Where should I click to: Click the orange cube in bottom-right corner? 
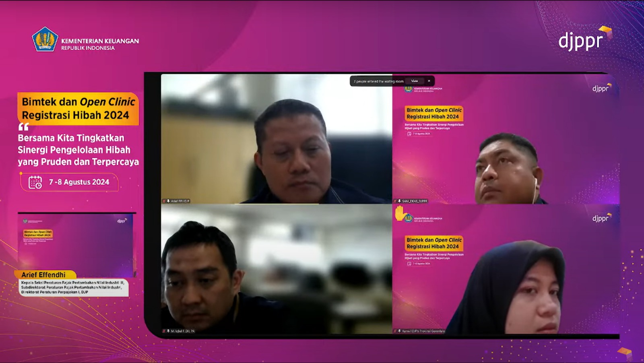(625, 353)
